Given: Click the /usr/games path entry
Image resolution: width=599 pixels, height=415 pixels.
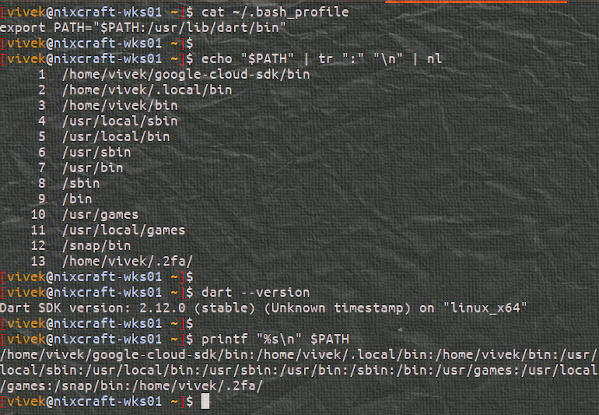Looking at the screenshot, I should pos(100,215).
